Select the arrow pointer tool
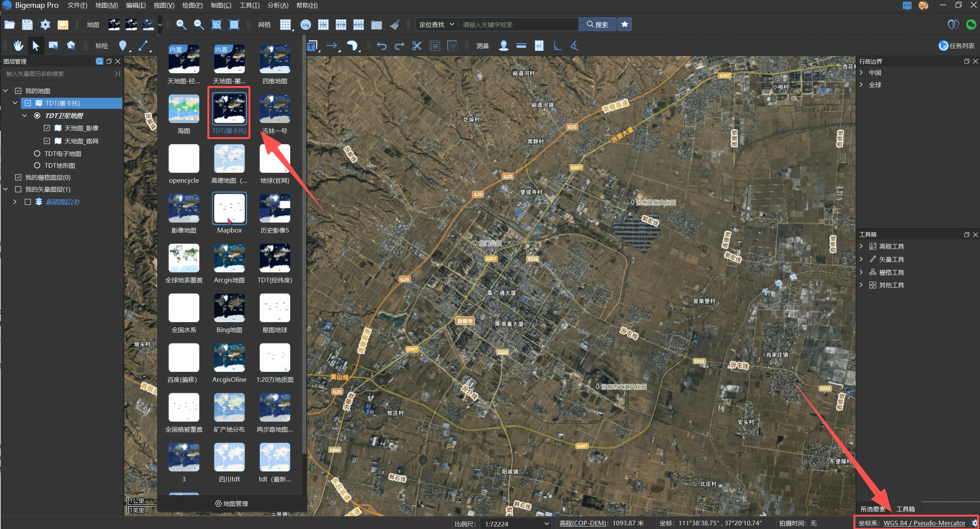The image size is (980, 529). point(35,46)
